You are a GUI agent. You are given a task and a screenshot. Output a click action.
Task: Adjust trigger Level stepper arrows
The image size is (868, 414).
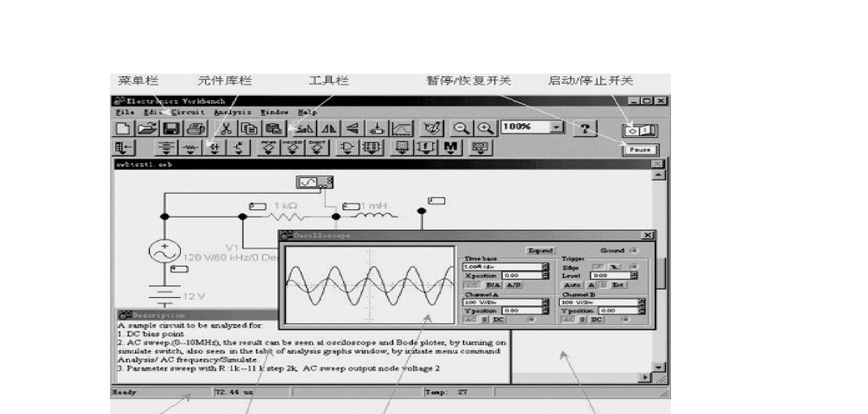tap(635, 276)
